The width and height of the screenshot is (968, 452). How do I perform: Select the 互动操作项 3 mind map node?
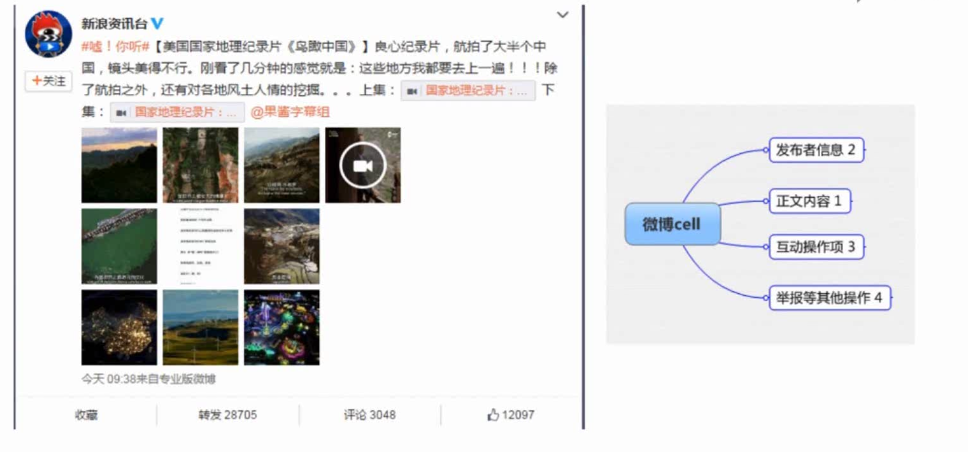tap(816, 247)
